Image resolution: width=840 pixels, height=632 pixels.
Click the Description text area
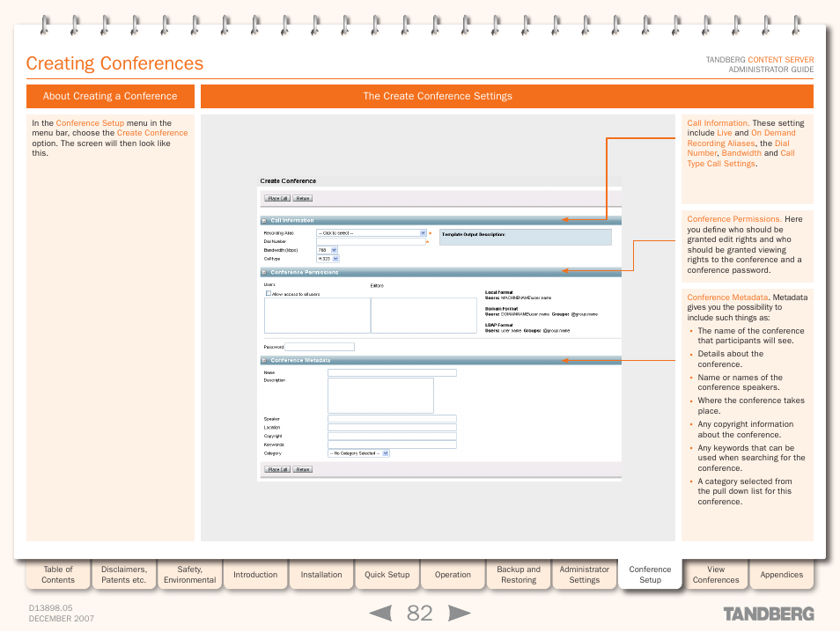381,396
